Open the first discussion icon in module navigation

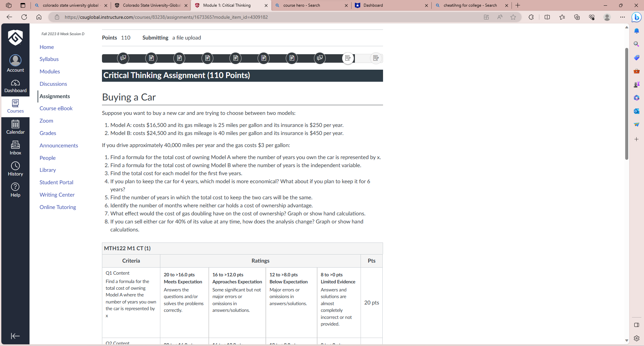pos(123,58)
